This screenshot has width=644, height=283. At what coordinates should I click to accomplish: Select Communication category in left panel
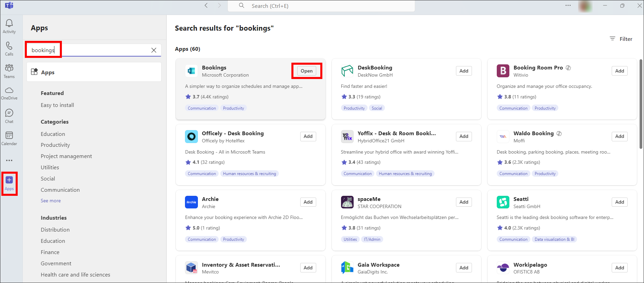pos(60,190)
